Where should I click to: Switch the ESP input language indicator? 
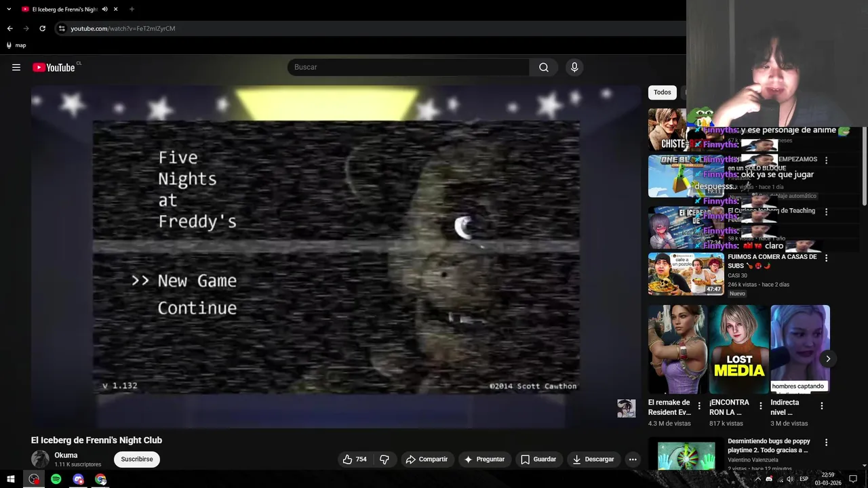pos(804,479)
